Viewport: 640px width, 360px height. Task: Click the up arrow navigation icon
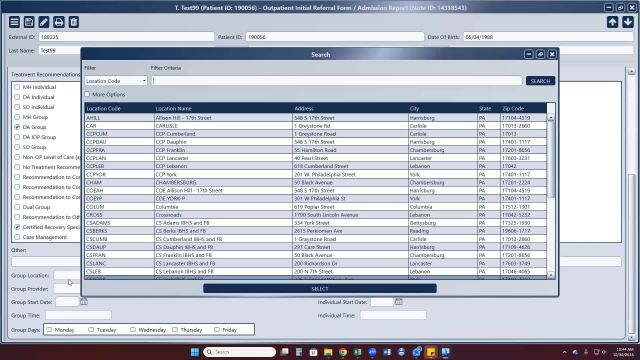[x=612, y=22]
